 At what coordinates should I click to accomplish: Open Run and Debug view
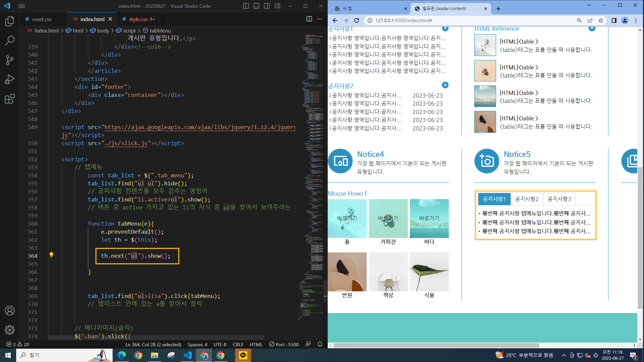pyautogui.click(x=10, y=79)
